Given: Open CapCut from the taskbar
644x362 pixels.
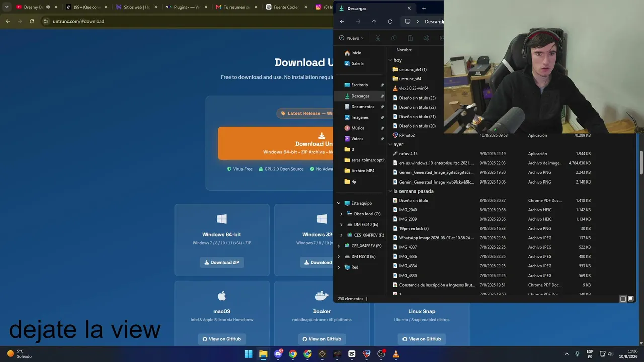Looking at the screenshot, I should click(352, 354).
